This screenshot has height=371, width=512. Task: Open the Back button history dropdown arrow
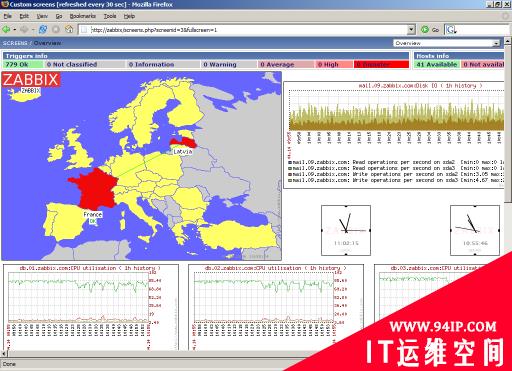point(15,30)
